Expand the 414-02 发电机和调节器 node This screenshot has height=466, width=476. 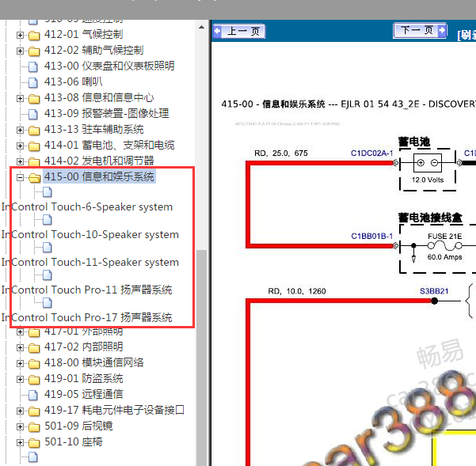pos(20,161)
